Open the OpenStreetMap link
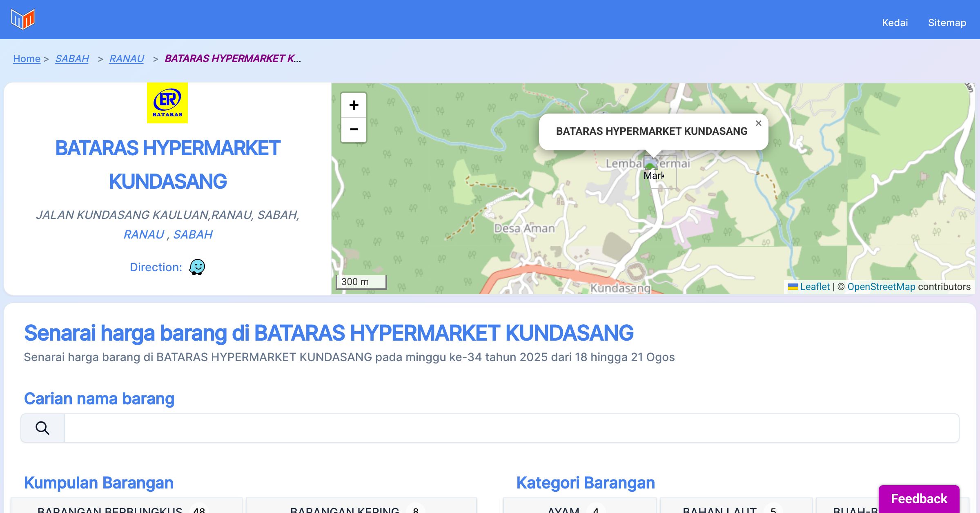Screen dimensions: 980x513 click(881, 287)
